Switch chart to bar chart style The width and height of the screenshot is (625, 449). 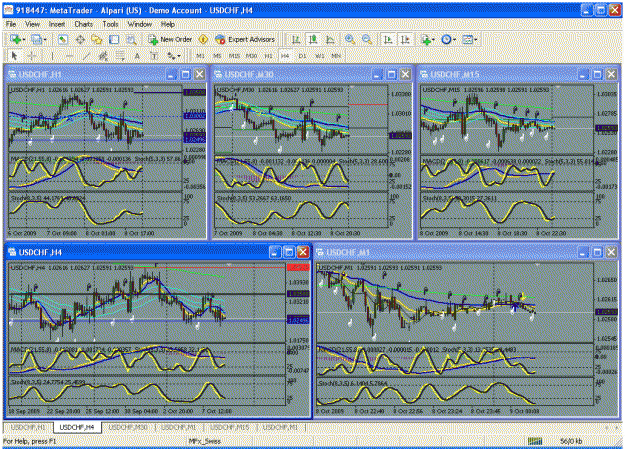click(x=296, y=39)
